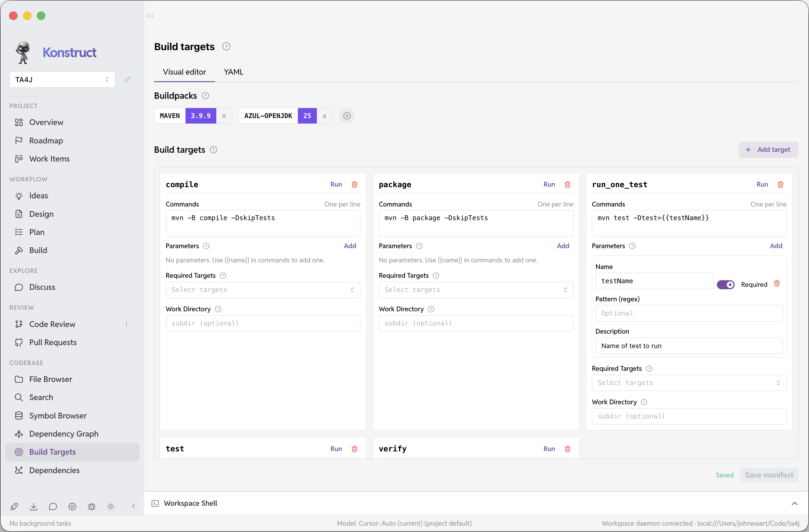Run the verify target
This screenshot has width=809, height=532.
click(549, 449)
